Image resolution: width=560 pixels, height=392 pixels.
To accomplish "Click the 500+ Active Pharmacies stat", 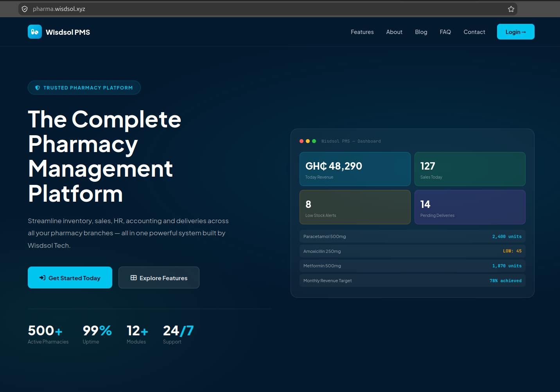I will coord(48,334).
